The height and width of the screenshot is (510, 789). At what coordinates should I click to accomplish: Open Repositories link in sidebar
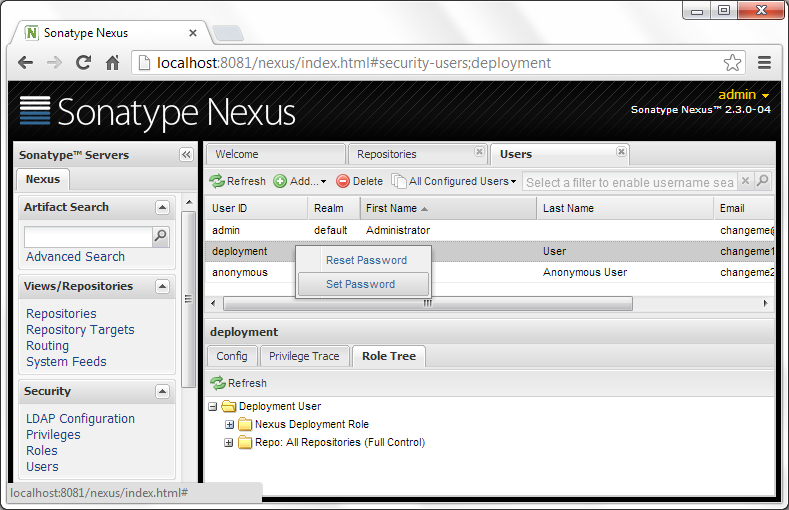coord(61,313)
